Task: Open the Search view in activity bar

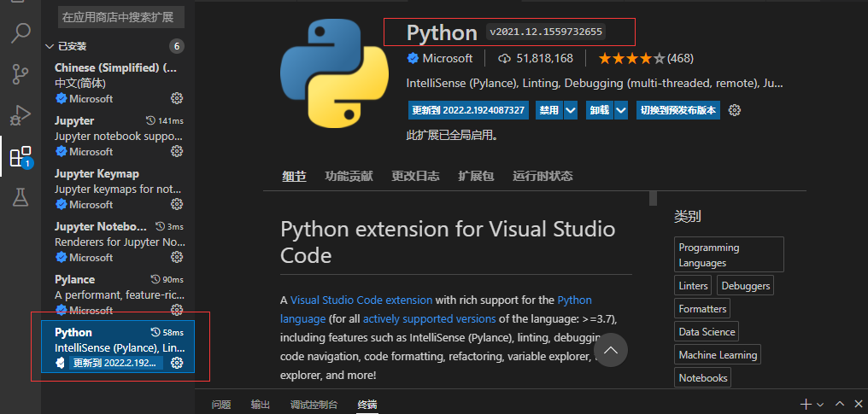Action: (21, 33)
